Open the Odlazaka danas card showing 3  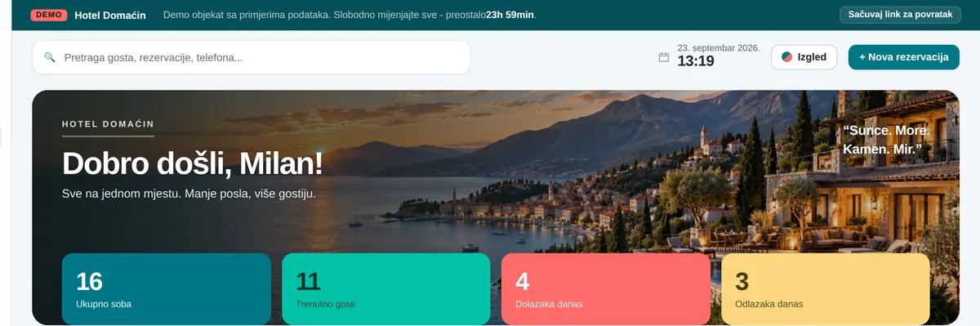click(x=826, y=289)
